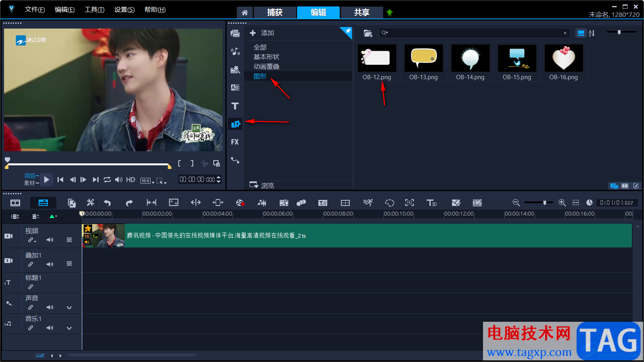Select the stretch tool icon

tap(173, 203)
